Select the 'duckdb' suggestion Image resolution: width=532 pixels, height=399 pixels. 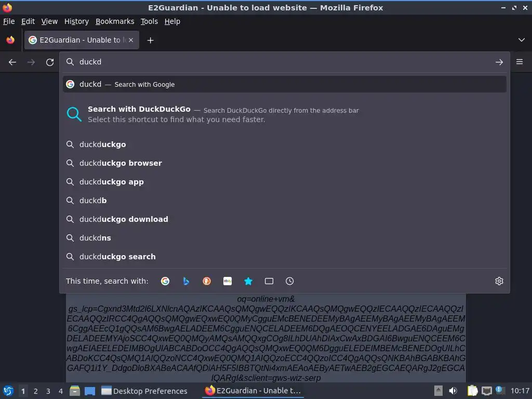click(x=285, y=201)
